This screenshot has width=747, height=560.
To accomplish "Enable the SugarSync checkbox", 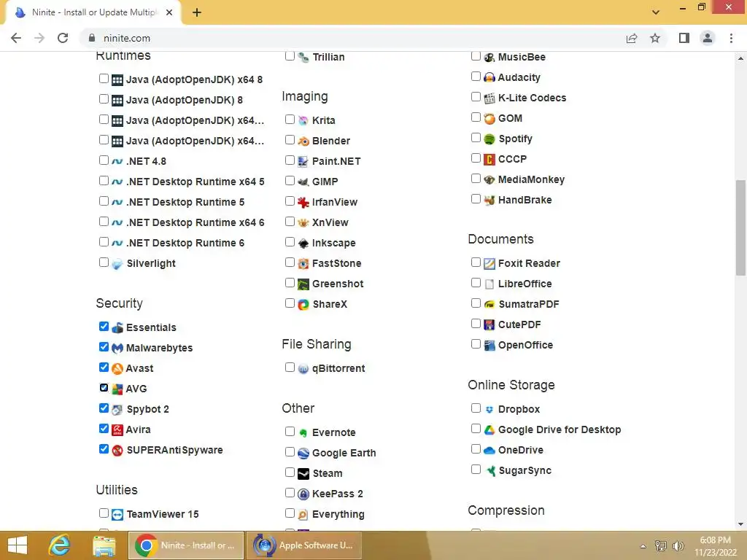I will pyautogui.click(x=476, y=470).
